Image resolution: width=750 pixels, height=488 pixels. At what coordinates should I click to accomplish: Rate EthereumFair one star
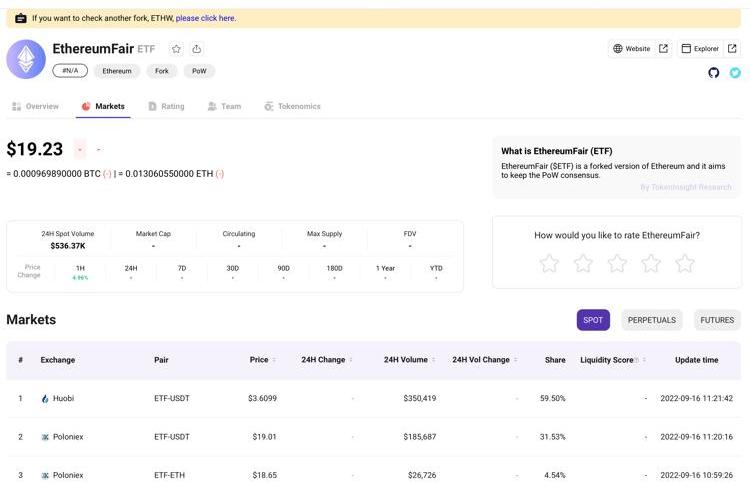click(549, 263)
